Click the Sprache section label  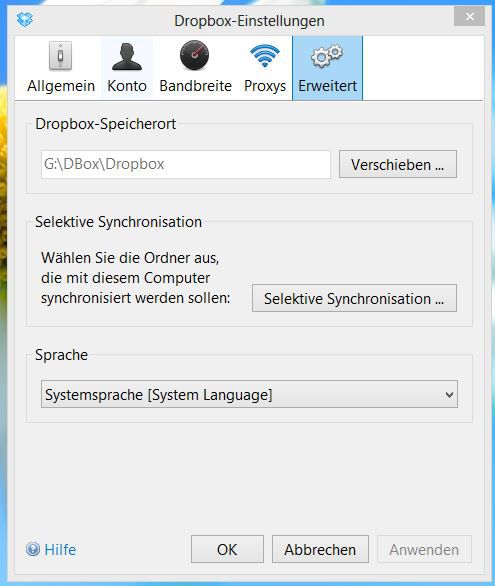[x=61, y=355]
